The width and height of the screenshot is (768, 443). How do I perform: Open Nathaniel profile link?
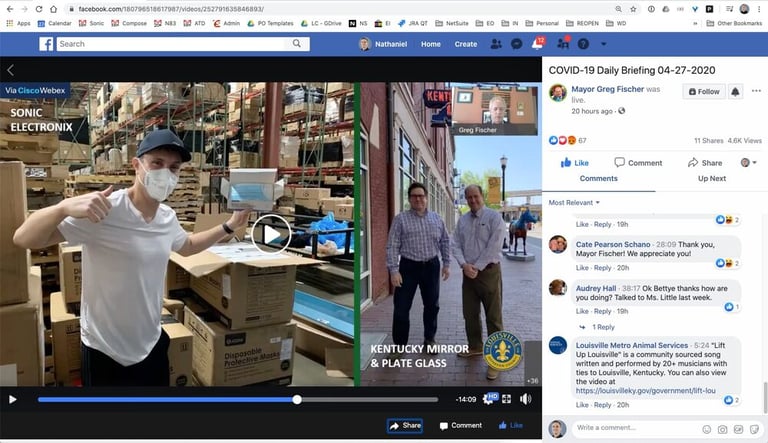click(x=384, y=44)
